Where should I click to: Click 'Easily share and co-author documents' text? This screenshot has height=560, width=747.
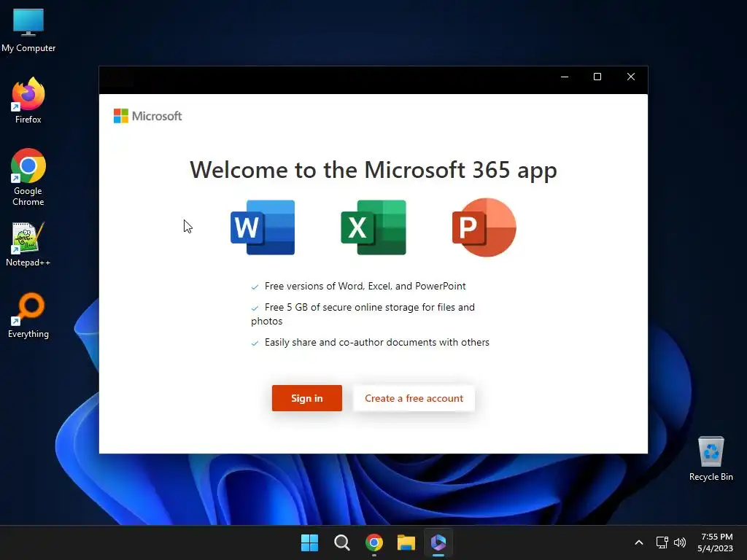click(x=377, y=343)
